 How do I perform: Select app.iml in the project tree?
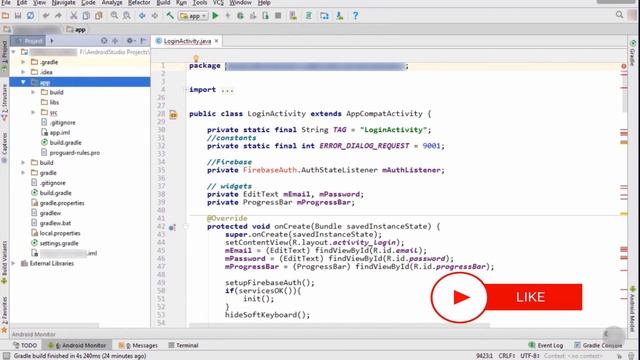pos(56,133)
